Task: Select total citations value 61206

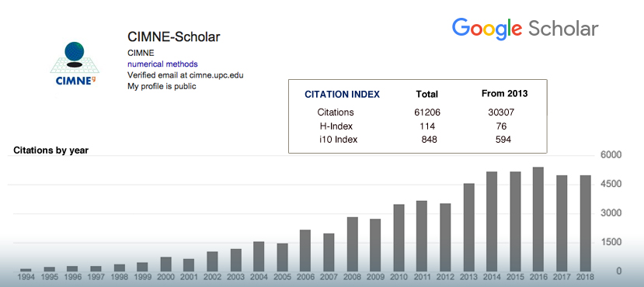Action: (x=427, y=112)
